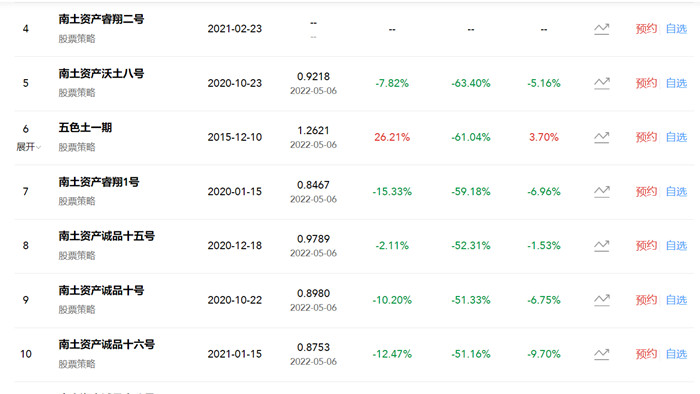700x394 pixels.
Task: Open trend chart icon for 南土资产诚品十六号
Action: [x=601, y=354]
